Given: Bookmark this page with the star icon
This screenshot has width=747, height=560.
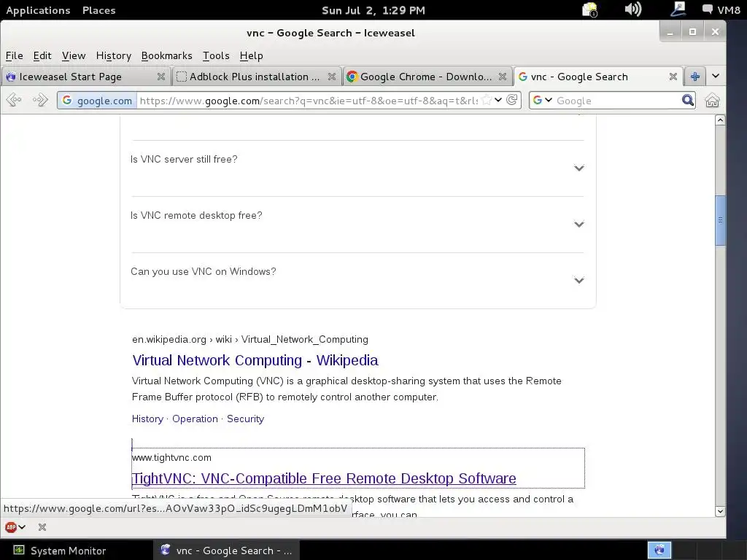Looking at the screenshot, I should (487, 100).
